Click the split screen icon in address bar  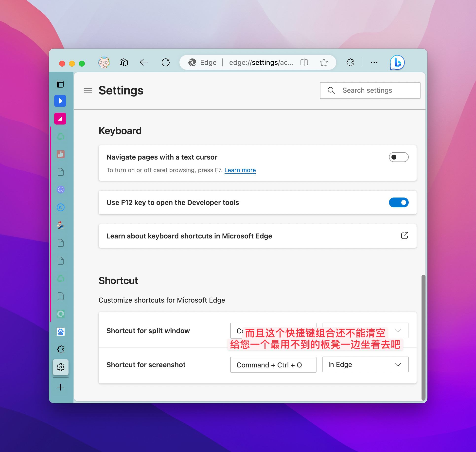(304, 63)
